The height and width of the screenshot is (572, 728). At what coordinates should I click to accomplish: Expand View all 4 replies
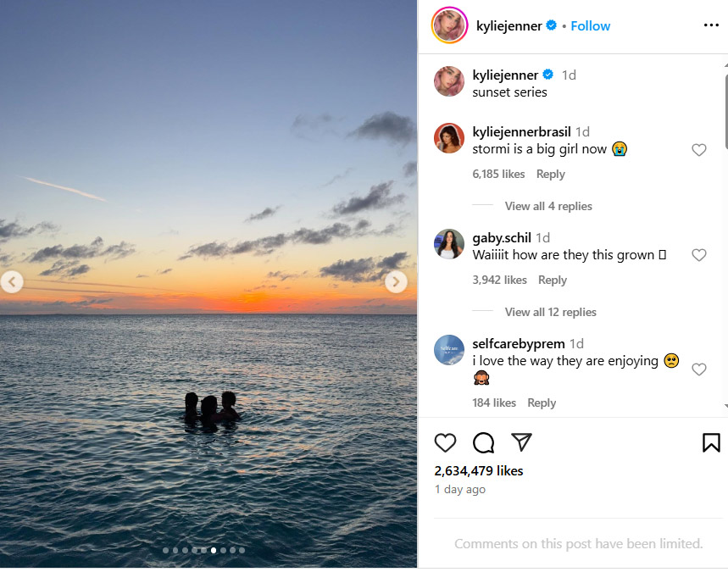pos(548,206)
